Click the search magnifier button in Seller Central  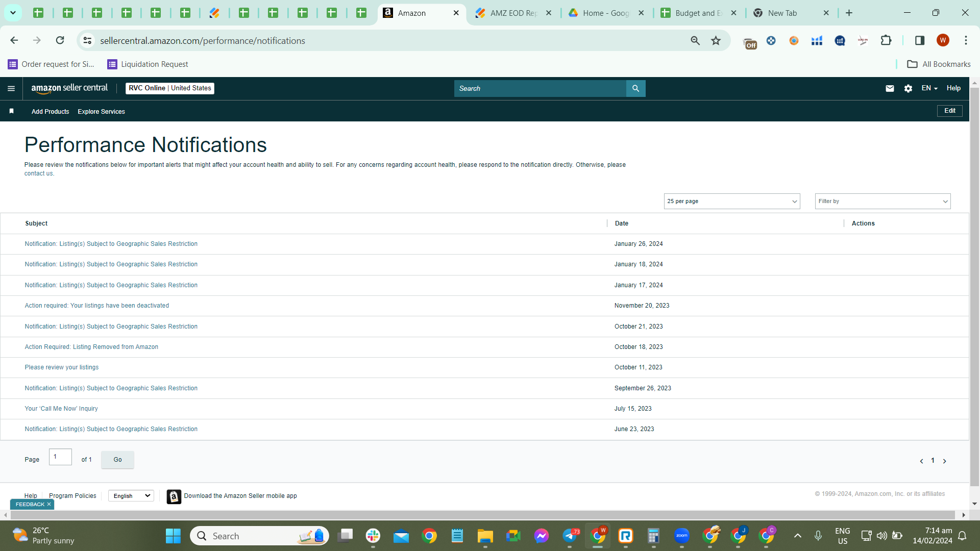pos(635,88)
